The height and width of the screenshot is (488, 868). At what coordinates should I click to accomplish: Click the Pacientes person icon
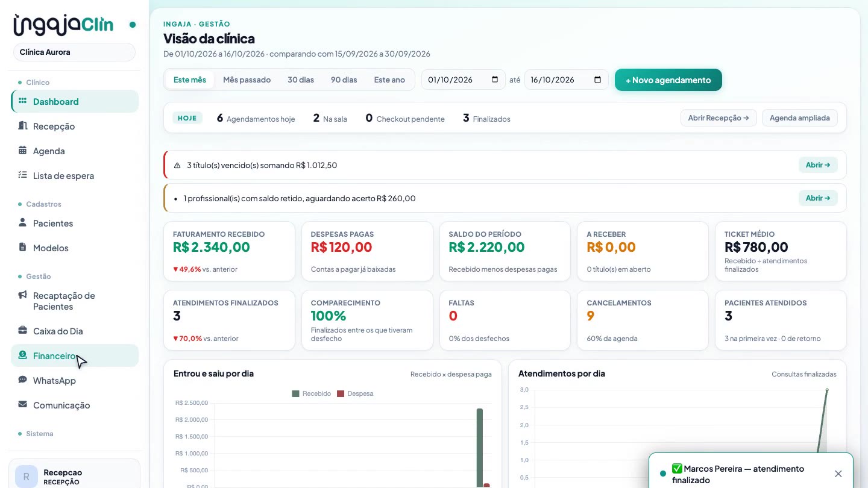coord(23,223)
